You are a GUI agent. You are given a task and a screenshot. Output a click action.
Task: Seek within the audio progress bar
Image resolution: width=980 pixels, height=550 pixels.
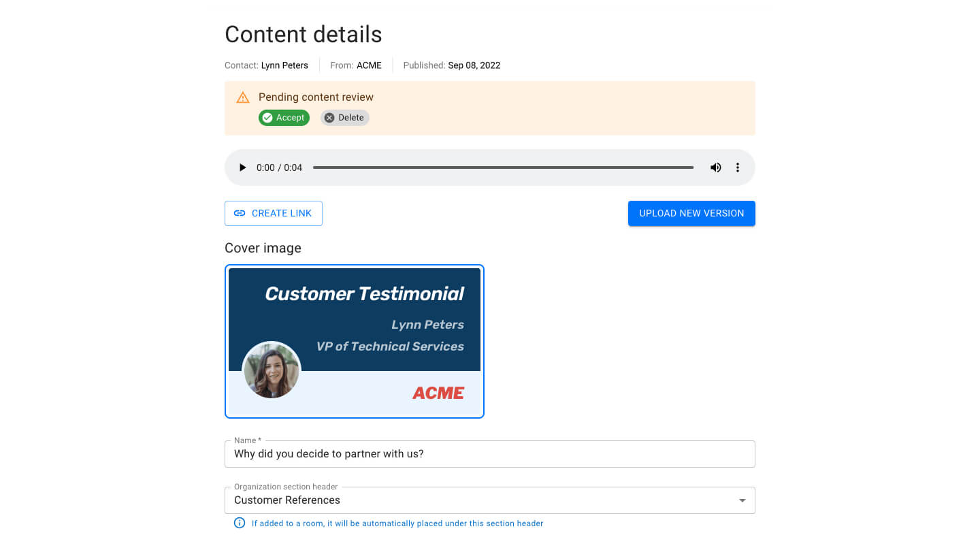[x=504, y=167]
